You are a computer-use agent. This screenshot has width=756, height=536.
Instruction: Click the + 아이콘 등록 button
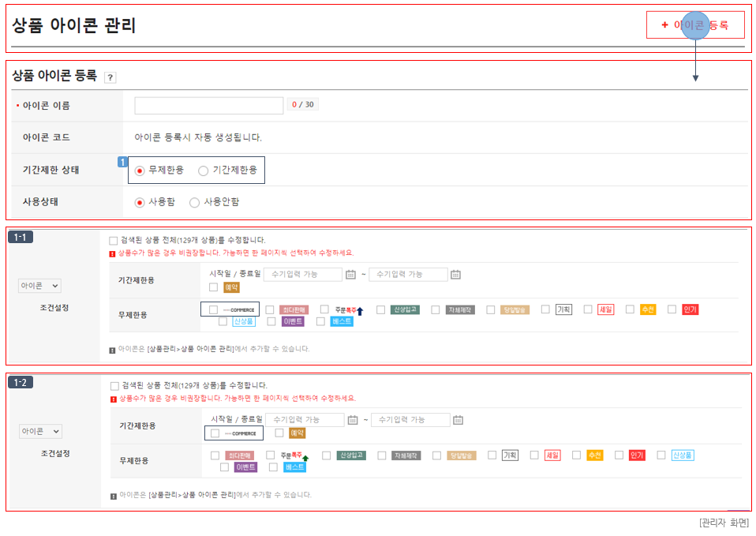click(695, 25)
